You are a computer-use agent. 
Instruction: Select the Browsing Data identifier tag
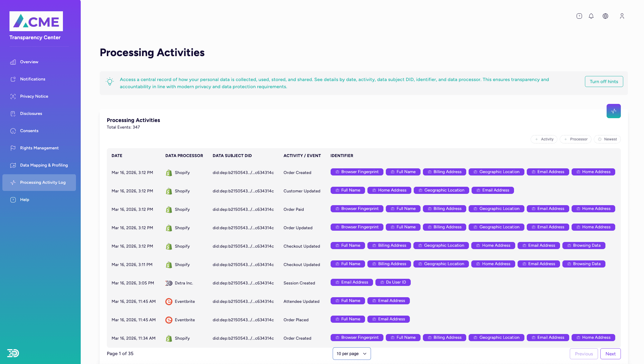(584, 246)
